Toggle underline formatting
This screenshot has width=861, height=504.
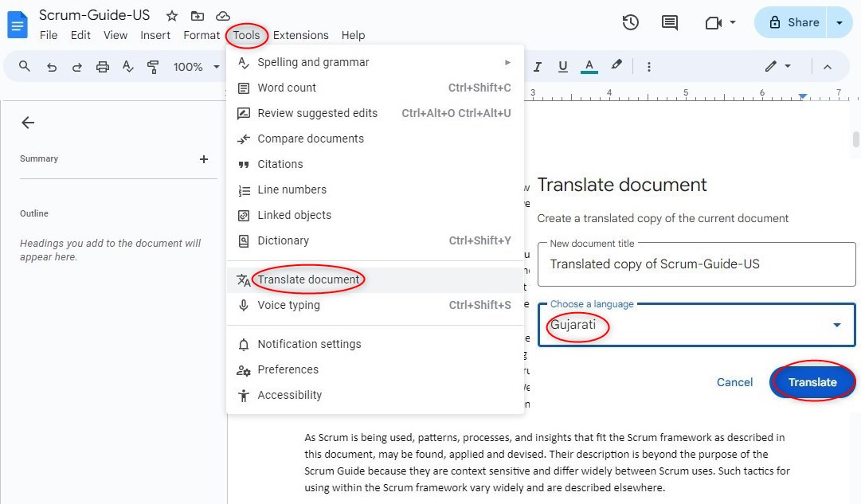(x=563, y=67)
